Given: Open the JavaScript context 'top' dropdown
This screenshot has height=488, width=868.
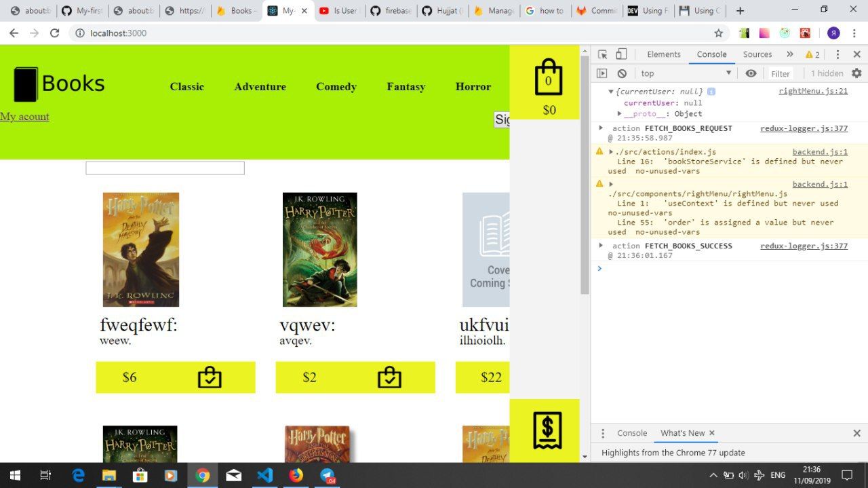Looking at the screenshot, I should coord(686,73).
